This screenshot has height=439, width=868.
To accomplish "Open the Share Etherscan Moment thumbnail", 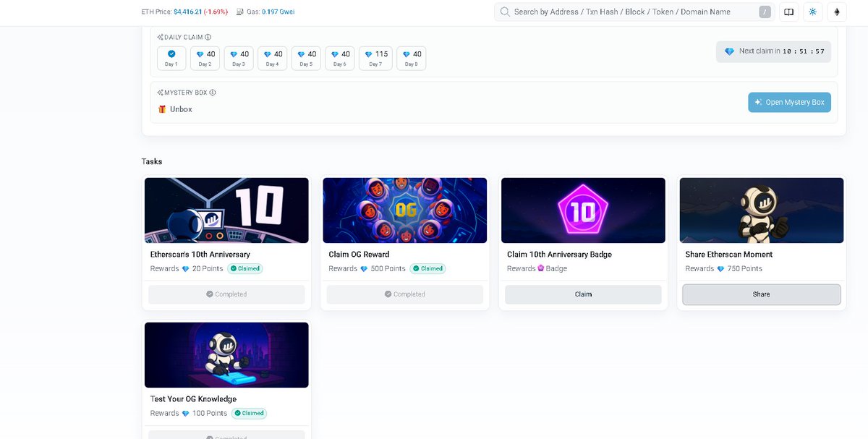I will click(x=762, y=210).
